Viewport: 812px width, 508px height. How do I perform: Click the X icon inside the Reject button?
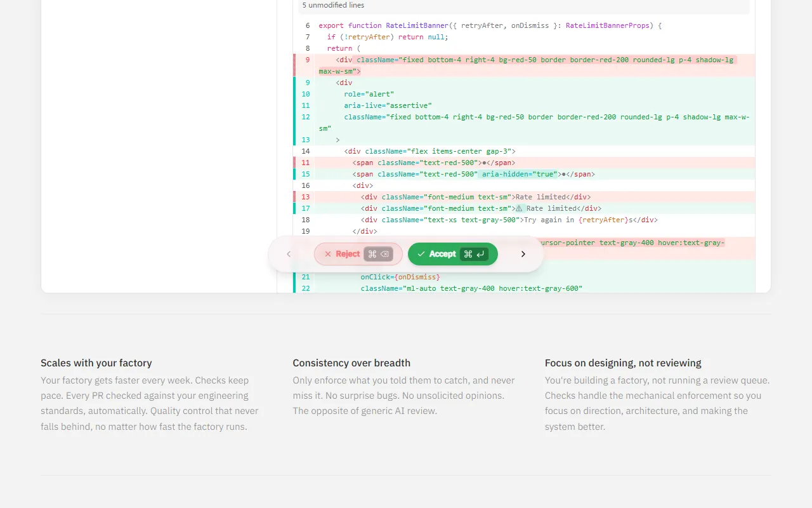coord(328,254)
